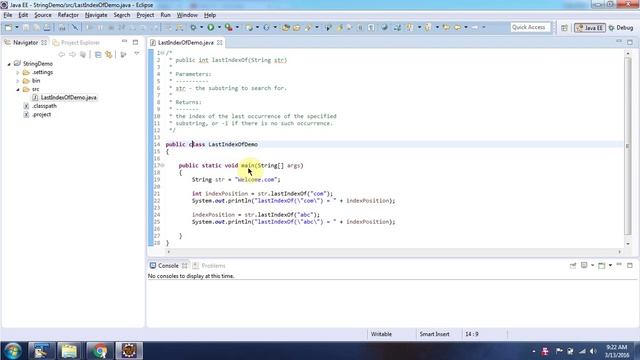
Task: Open the Run menu
Action: pyautogui.click(x=165, y=15)
